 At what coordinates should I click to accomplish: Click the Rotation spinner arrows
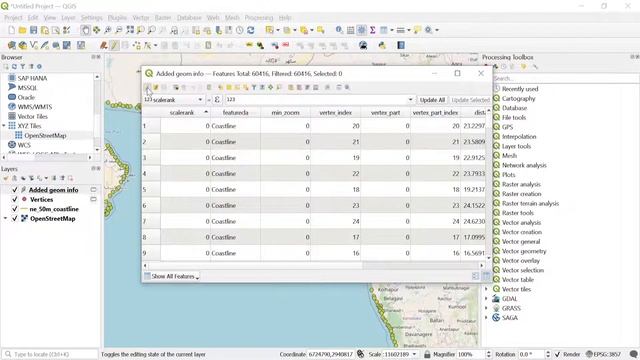pos(548,354)
